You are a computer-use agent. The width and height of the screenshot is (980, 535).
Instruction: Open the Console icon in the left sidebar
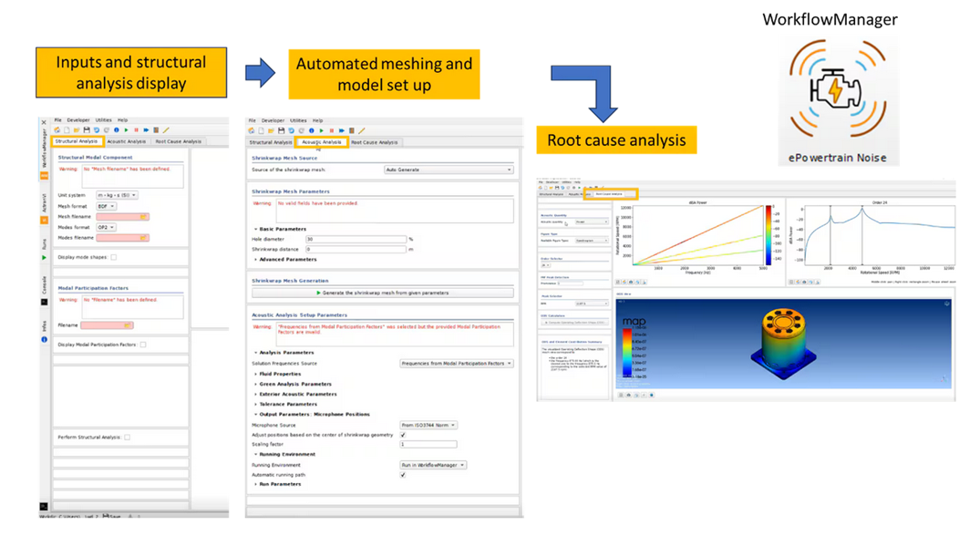point(44,302)
